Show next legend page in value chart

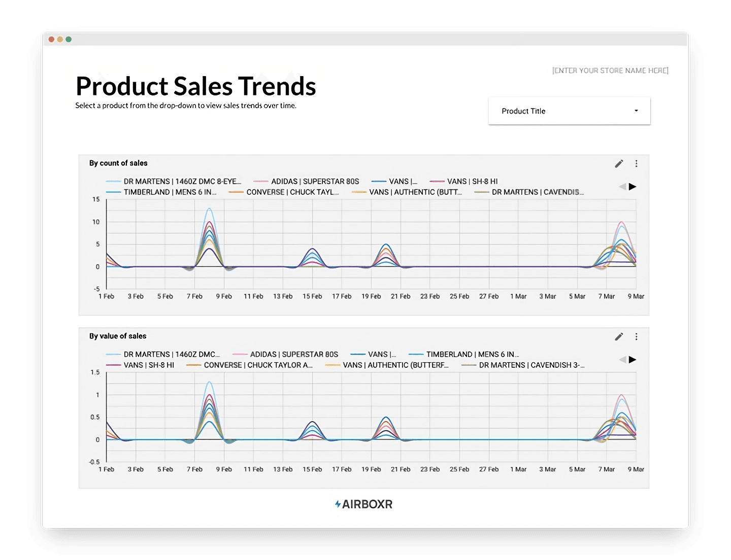pos(633,360)
